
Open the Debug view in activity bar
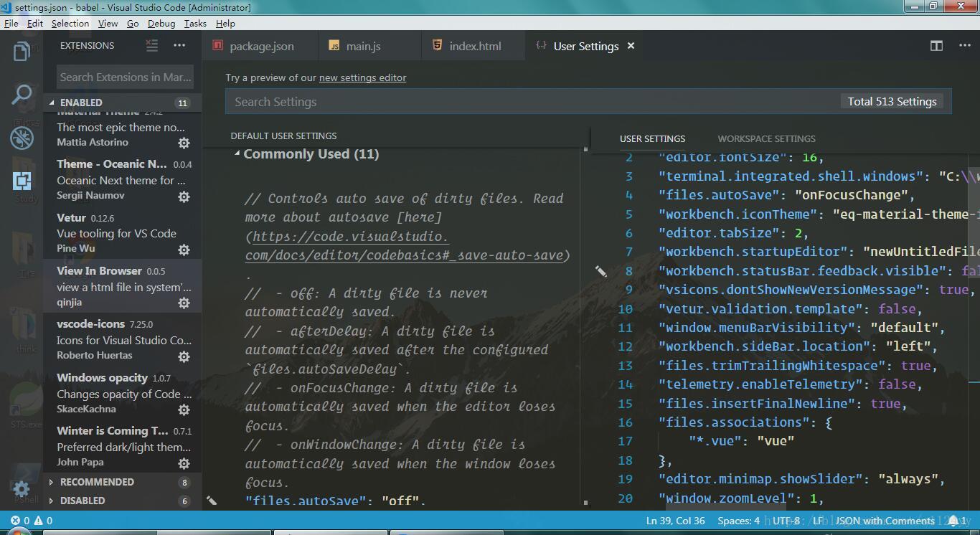(22, 138)
